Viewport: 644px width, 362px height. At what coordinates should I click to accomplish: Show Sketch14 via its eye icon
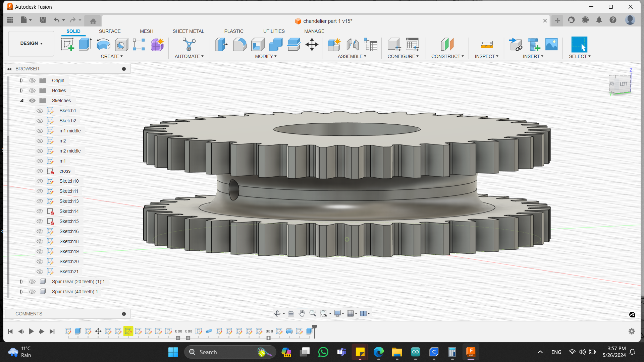click(x=40, y=211)
